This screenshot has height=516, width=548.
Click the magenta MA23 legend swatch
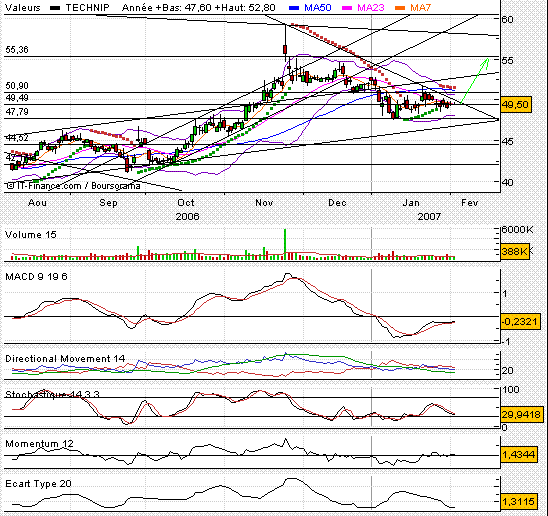(x=347, y=8)
